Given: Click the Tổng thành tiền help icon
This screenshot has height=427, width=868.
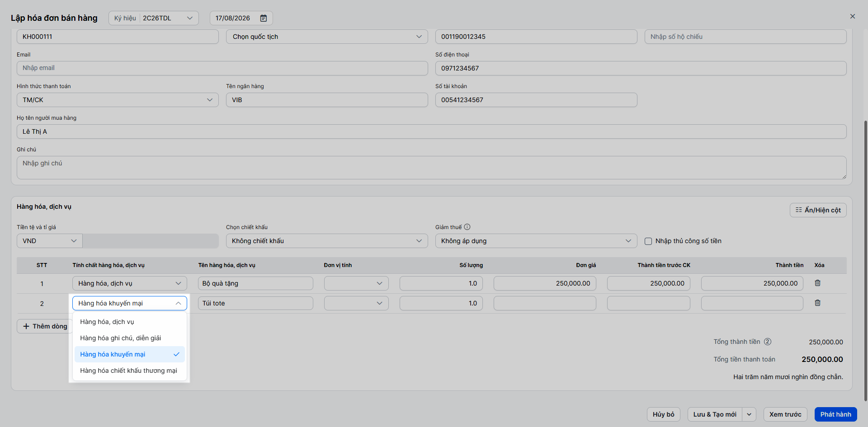Looking at the screenshot, I should tap(767, 342).
